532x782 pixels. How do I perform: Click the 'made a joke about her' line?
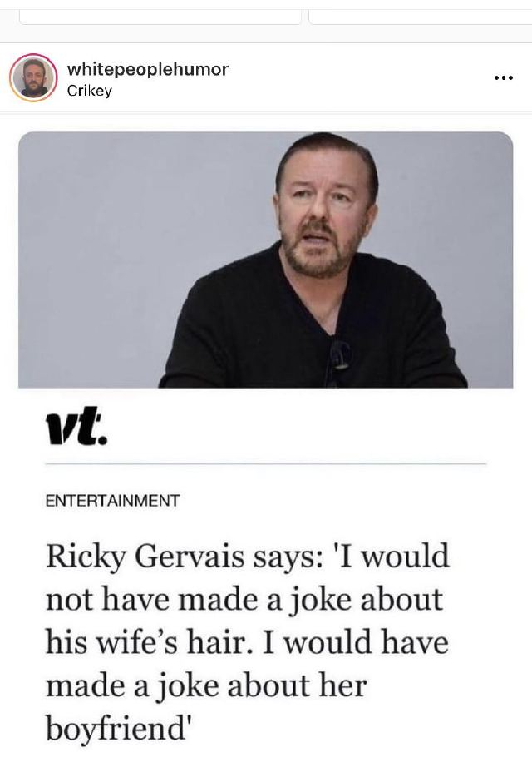(x=205, y=686)
